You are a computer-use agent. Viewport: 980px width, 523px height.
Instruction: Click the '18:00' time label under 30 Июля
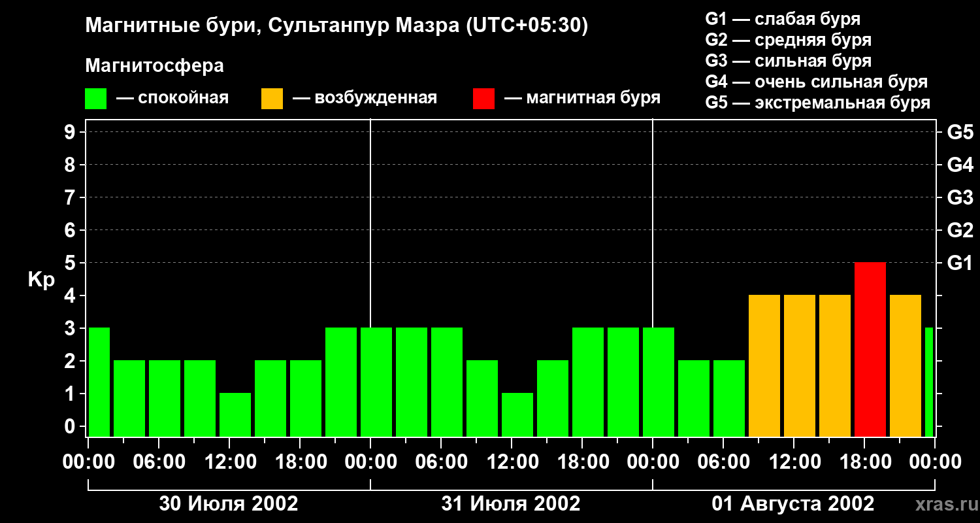tap(300, 462)
